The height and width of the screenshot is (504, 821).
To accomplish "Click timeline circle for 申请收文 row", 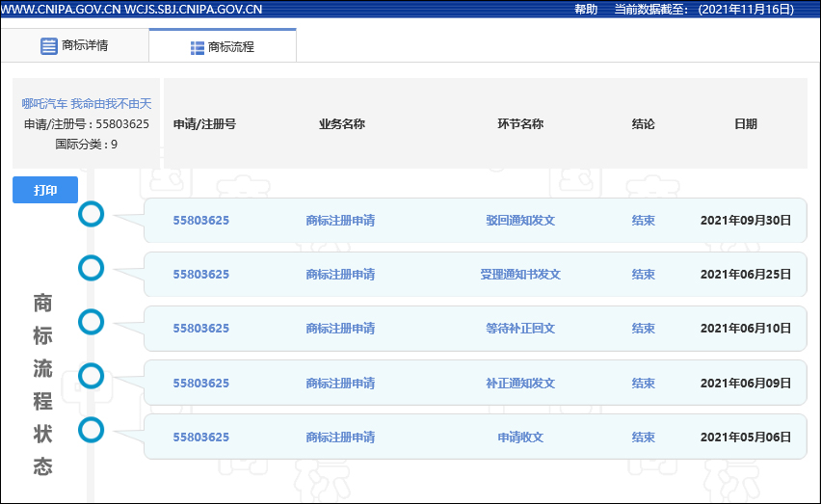I will 91,429.
